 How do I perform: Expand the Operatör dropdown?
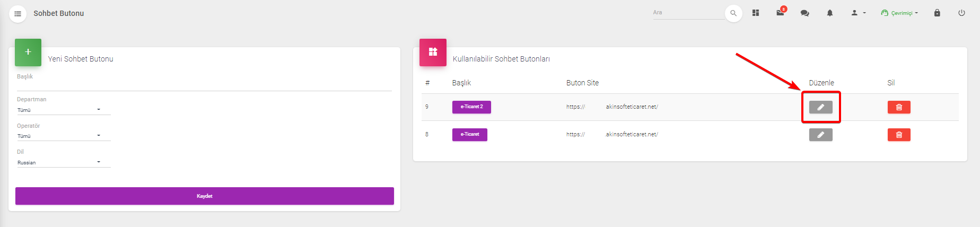click(64, 136)
